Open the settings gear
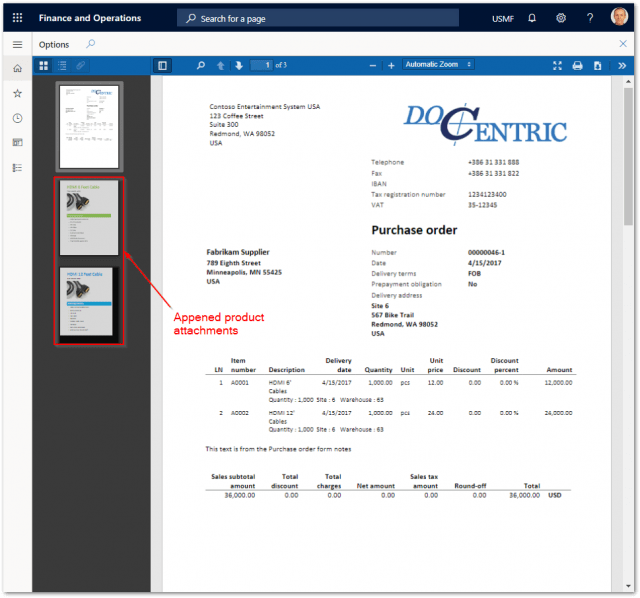Image resolution: width=640 pixels, height=598 pixels. point(561,18)
